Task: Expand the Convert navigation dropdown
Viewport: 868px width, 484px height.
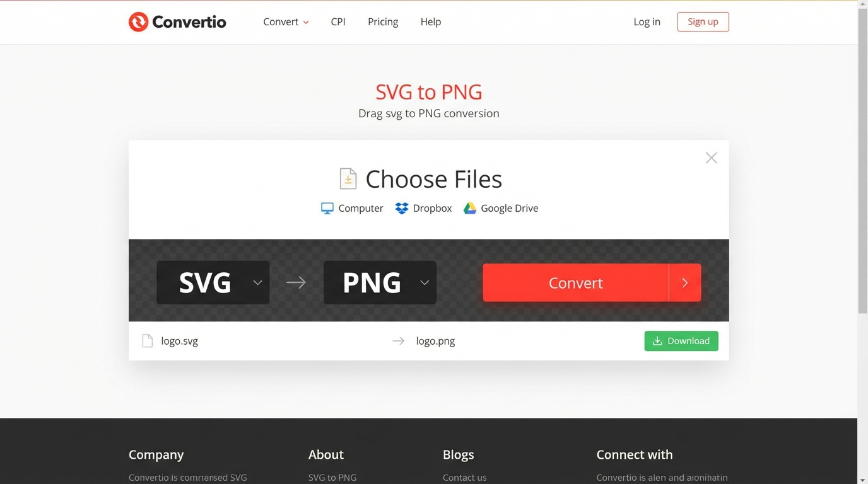Action: [x=286, y=21]
